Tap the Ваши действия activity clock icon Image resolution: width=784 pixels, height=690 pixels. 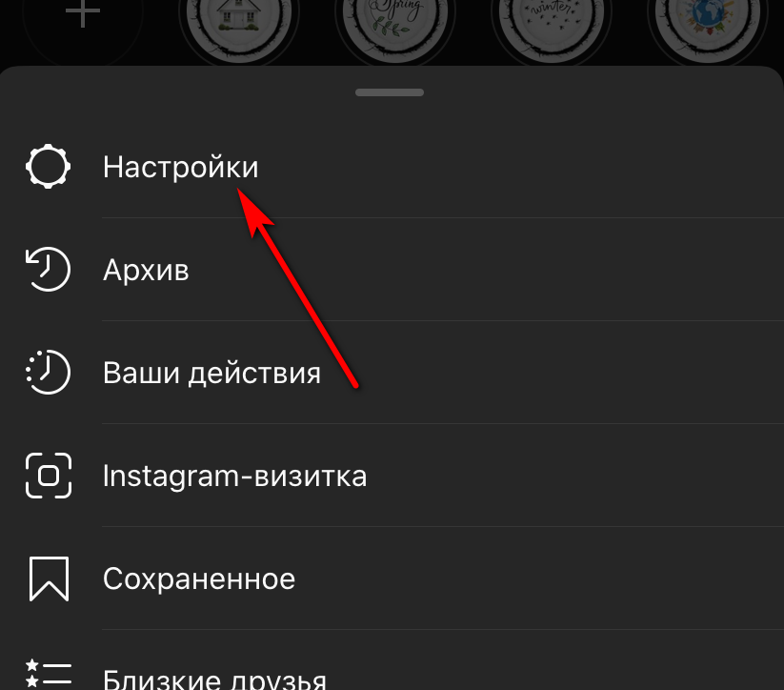tap(48, 373)
